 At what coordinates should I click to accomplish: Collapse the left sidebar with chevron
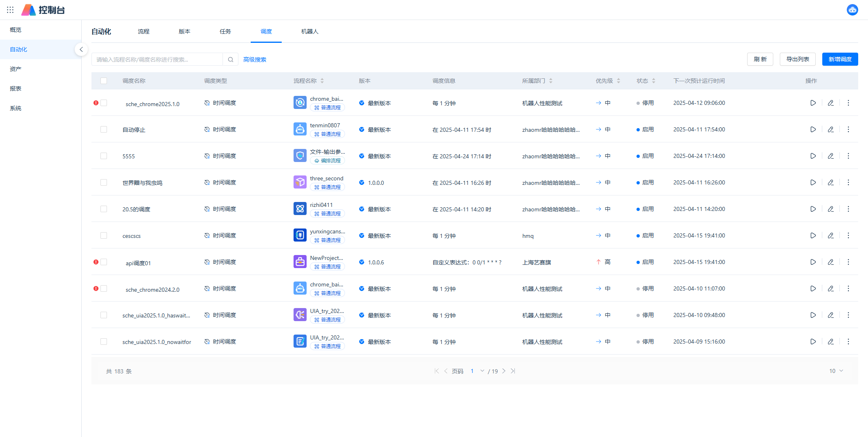(x=81, y=49)
